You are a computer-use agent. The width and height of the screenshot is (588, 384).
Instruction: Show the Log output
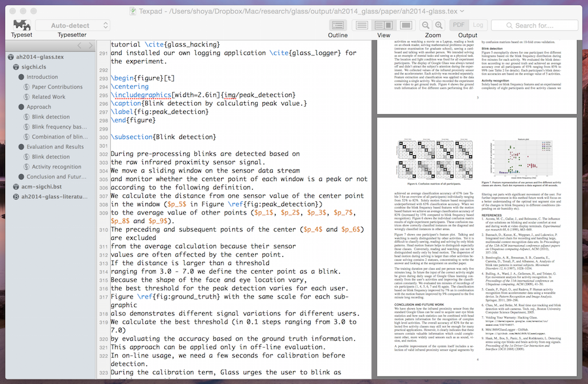pyautogui.click(x=478, y=25)
